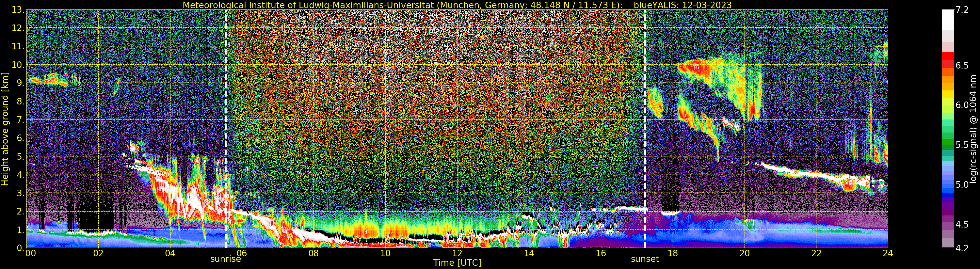Viewport: 980px width, 269px height.
Task: Click the '10' tick on the time axis
Action: [385, 253]
